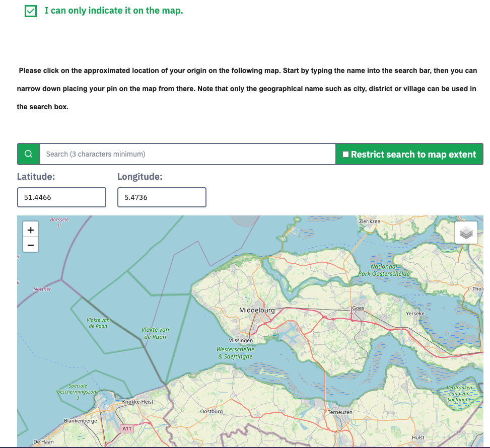The image size is (490, 448).
Task: Click the Blankenberge label on map
Action: click(80, 420)
